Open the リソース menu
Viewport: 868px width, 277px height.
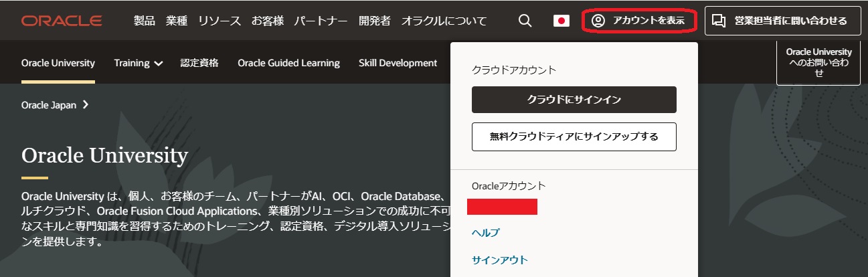pyautogui.click(x=220, y=21)
